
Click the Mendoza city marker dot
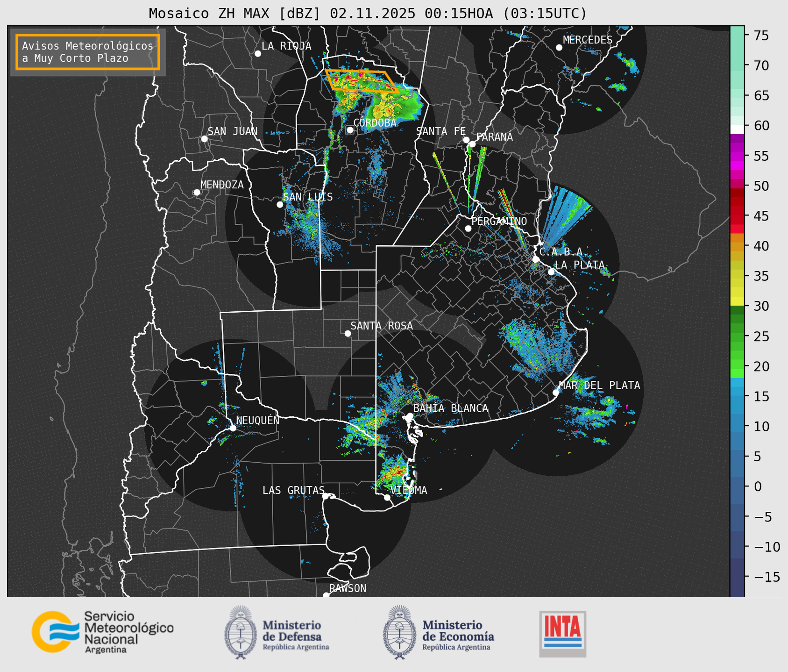click(x=197, y=193)
